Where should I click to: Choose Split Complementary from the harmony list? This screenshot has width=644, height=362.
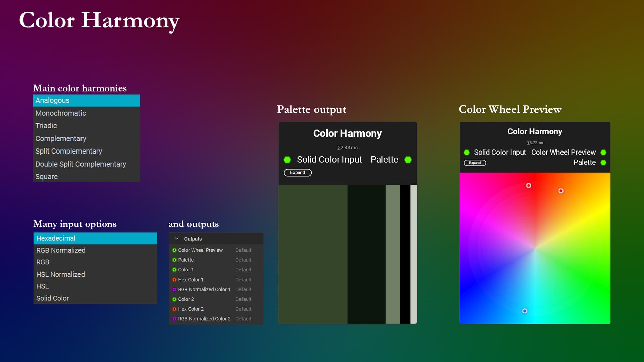(x=68, y=151)
